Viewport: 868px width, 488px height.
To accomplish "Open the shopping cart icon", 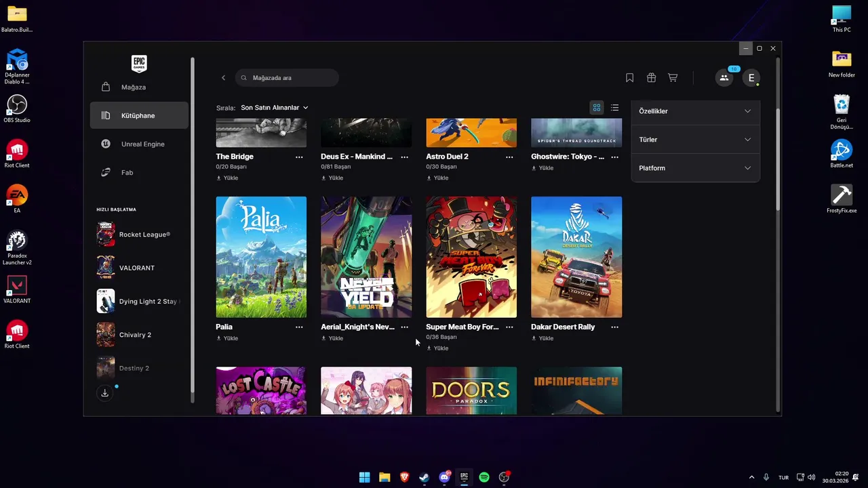I will (673, 78).
